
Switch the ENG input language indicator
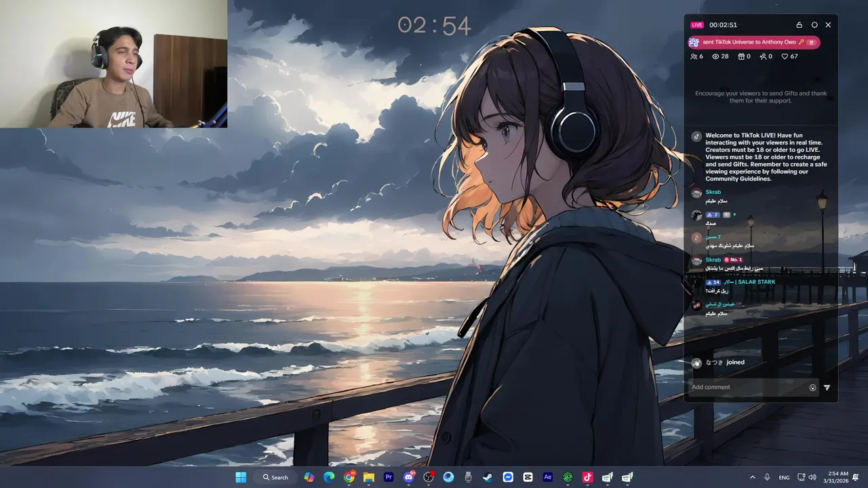[x=784, y=477]
